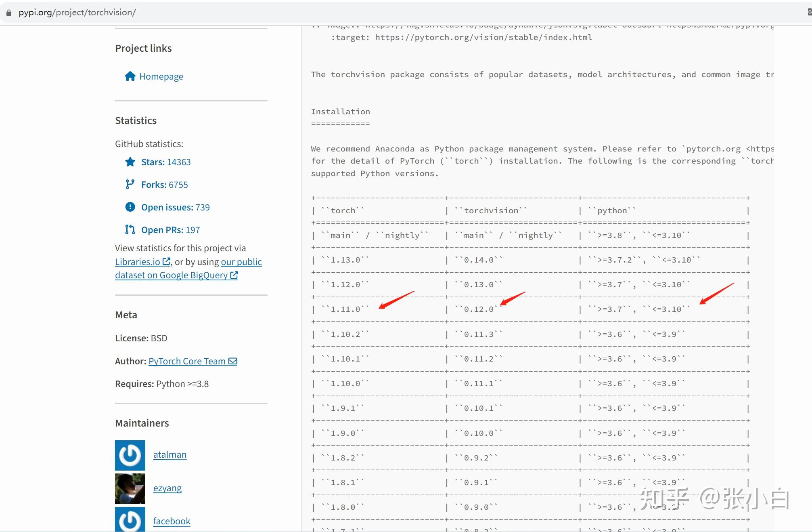Click ezyang's avatar thumbnail
812x532 pixels.
click(130, 488)
